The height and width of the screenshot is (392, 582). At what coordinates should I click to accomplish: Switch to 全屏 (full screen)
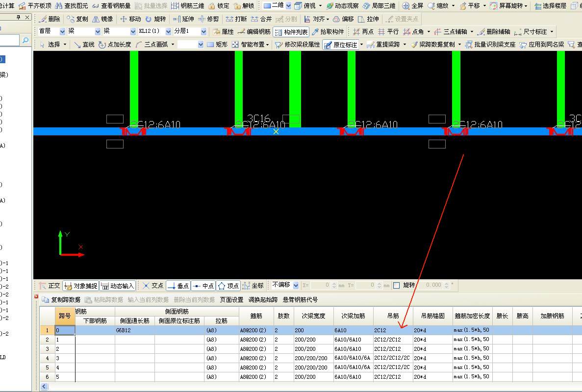(x=413, y=6)
